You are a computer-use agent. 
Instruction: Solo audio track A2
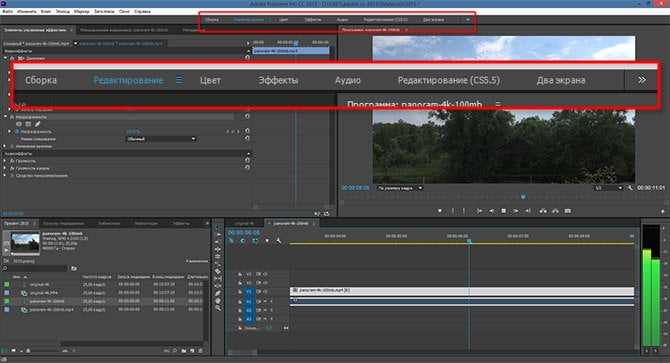(272, 310)
